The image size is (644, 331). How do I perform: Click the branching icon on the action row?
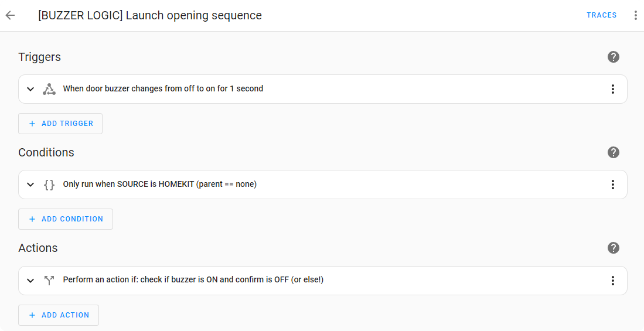[x=49, y=281]
